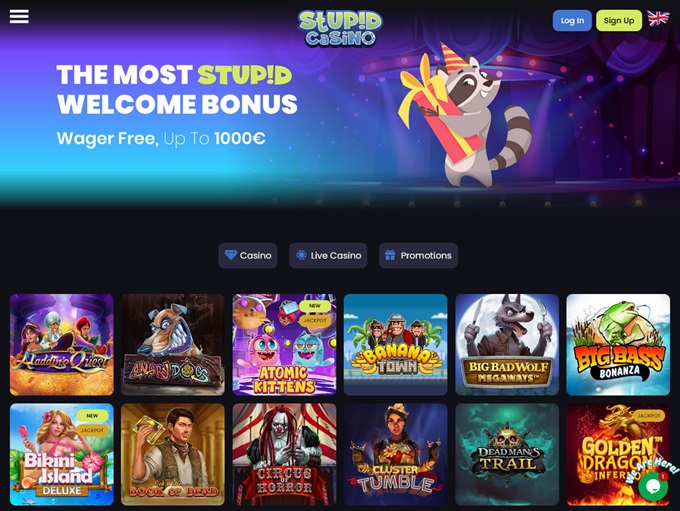Screen dimensions: 680x511
Task: Open Big Bad Wolf Megaways
Action: coord(507,345)
